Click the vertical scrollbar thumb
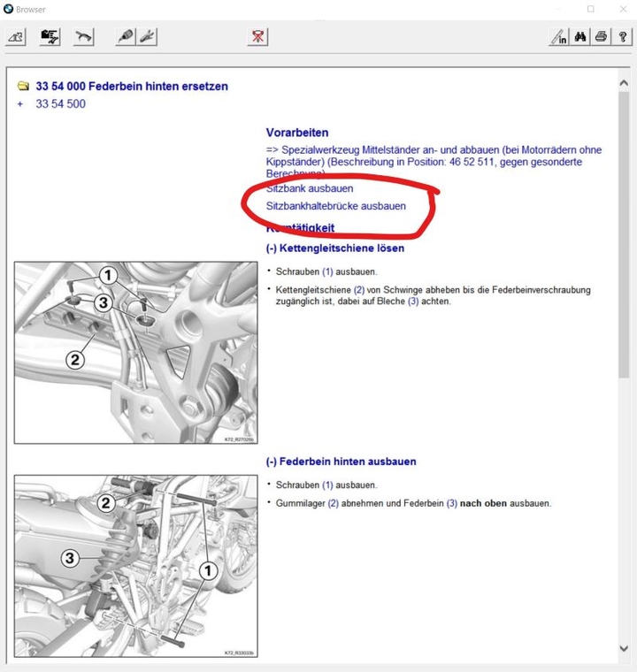637x672 pixels. (x=624, y=235)
